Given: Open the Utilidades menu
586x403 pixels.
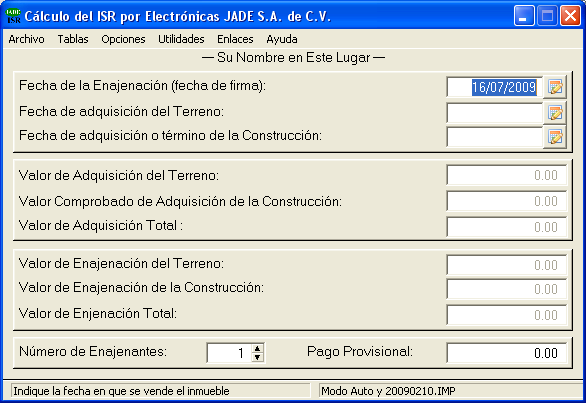Looking at the screenshot, I should [181, 39].
